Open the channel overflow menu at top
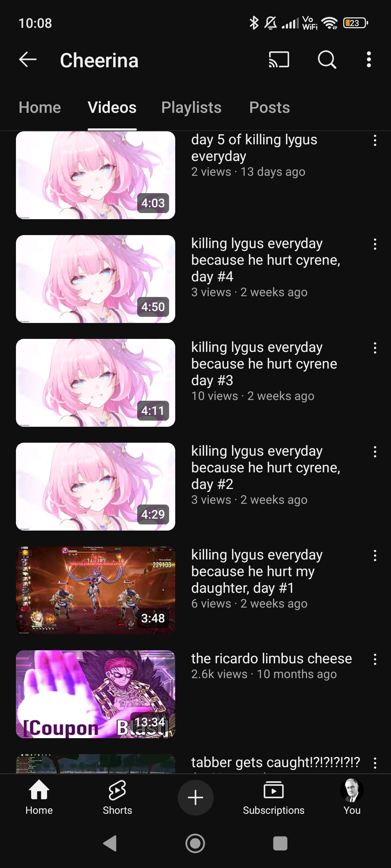391x868 pixels. [369, 60]
